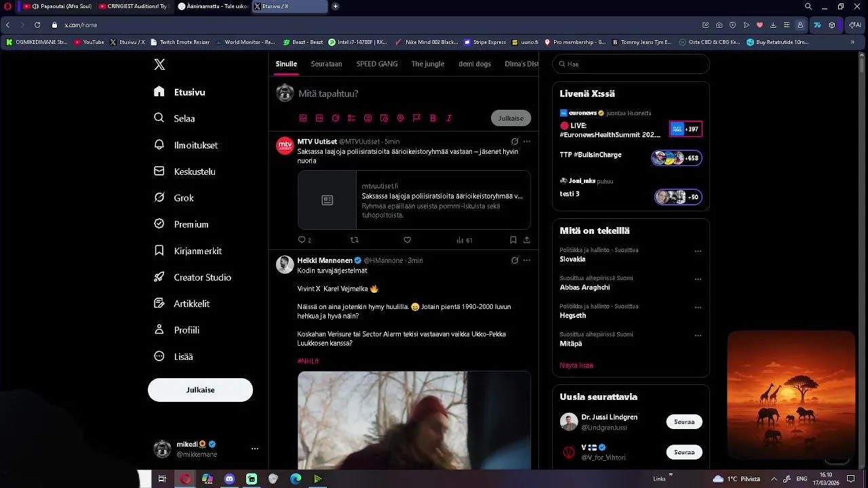This screenshot has width=868, height=488.
Task: Open Kirjanmerkit bookmarks
Action: 188,251
